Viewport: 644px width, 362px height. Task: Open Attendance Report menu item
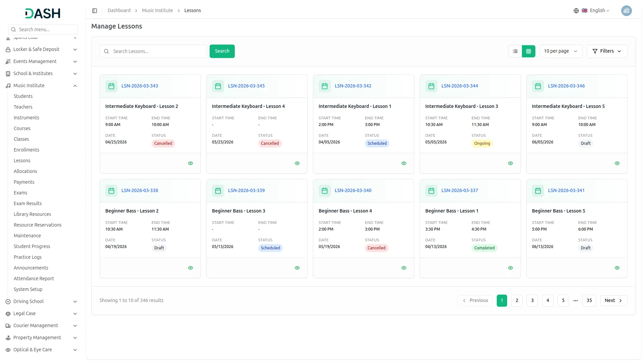point(34,279)
